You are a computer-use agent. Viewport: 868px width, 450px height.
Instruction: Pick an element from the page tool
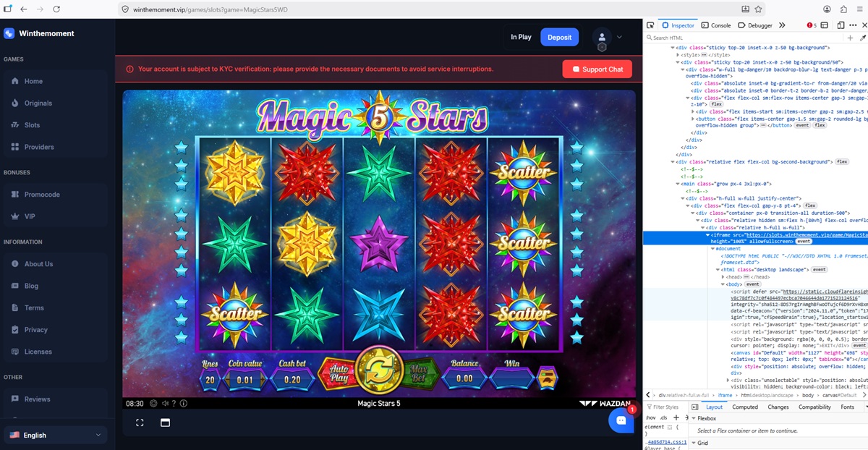(650, 25)
